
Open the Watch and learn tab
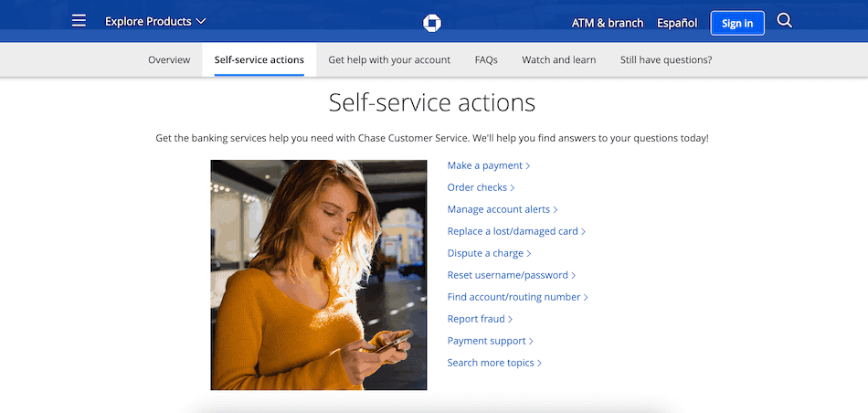click(558, 60)
